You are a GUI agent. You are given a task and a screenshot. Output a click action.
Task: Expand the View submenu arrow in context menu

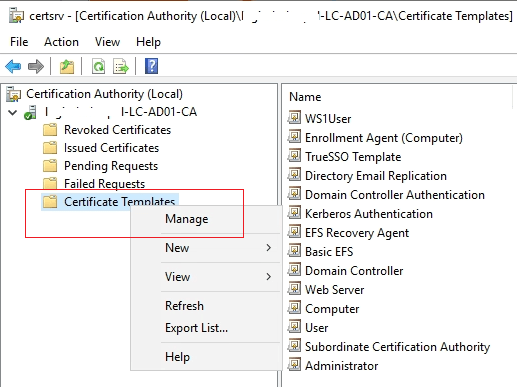pos(269,277)
